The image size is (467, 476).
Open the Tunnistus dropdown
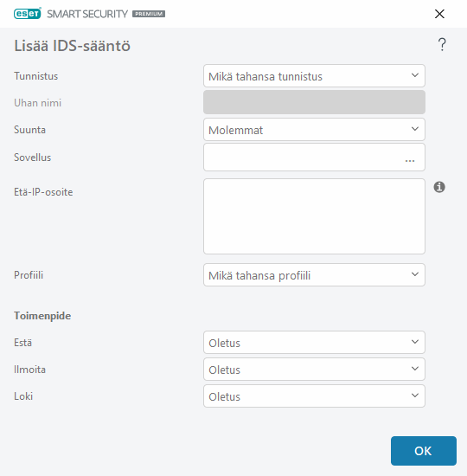pos(314,76)
